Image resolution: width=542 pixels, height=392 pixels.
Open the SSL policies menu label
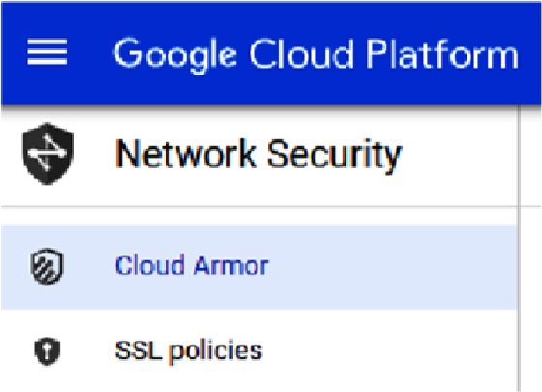[189, 351]
